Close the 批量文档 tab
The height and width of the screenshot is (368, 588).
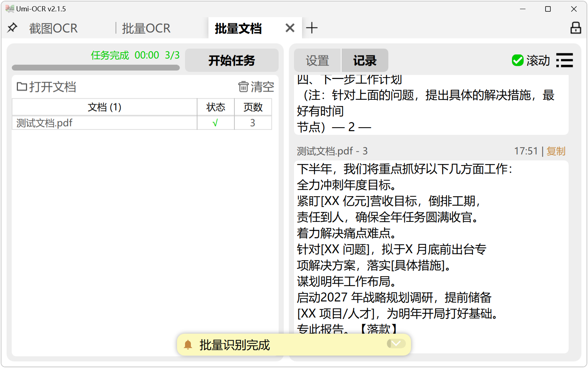(x=290, y=28)
